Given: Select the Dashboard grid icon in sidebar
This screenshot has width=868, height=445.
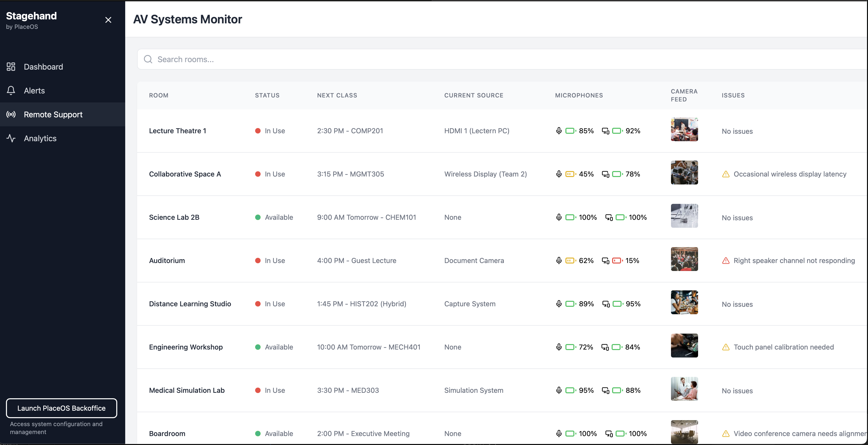Looking at the screenshot, I should point(11,66).
